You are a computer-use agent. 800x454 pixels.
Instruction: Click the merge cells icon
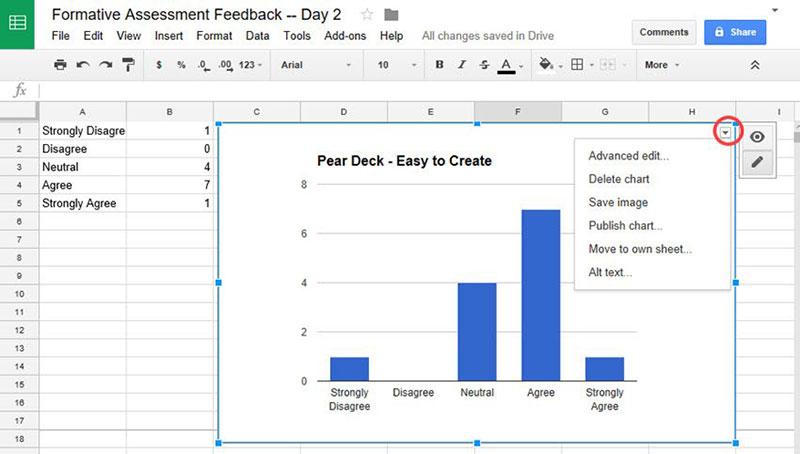(607, 65)
